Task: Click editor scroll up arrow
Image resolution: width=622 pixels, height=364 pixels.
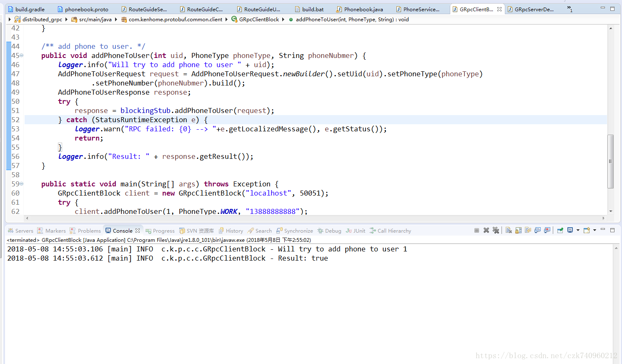Action: pos(610,28)
